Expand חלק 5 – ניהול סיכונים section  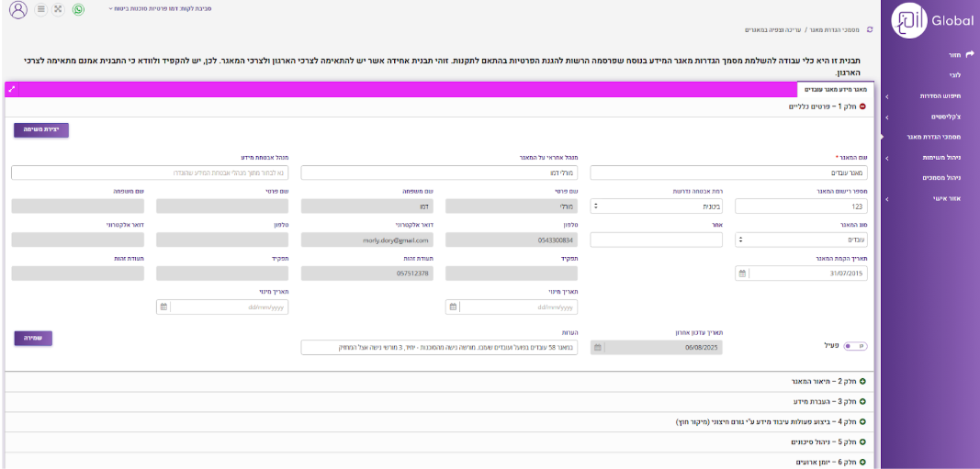[x=862, y=441]
